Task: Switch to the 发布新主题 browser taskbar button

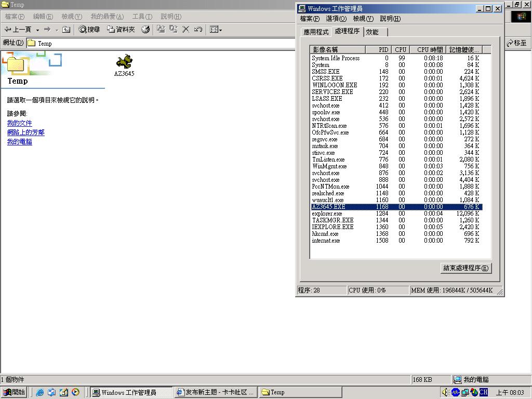Action: pyautogui.click(x=216, y=392)
